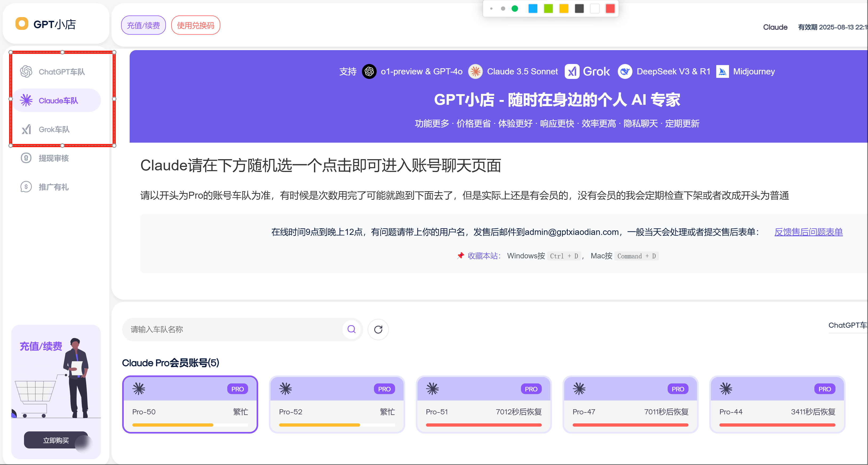Click the Grok logo in banner

tap(572, 71)
